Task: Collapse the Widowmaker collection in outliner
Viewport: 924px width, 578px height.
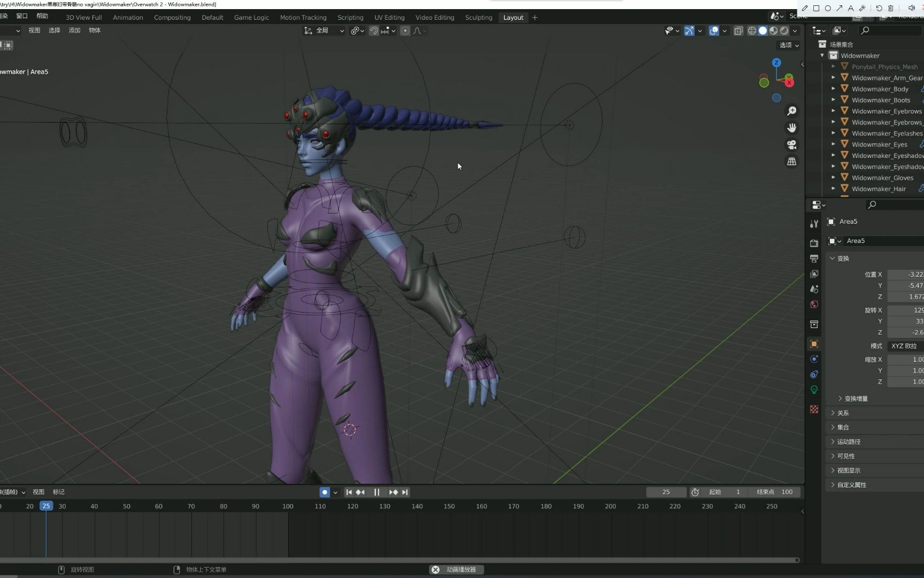Action: [x=822, y=55]
